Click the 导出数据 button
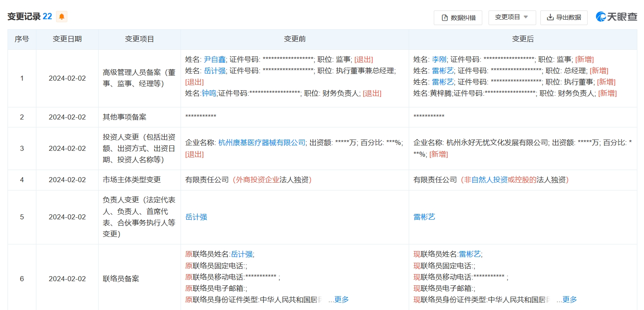644x310 pixels. coord(564,18)
